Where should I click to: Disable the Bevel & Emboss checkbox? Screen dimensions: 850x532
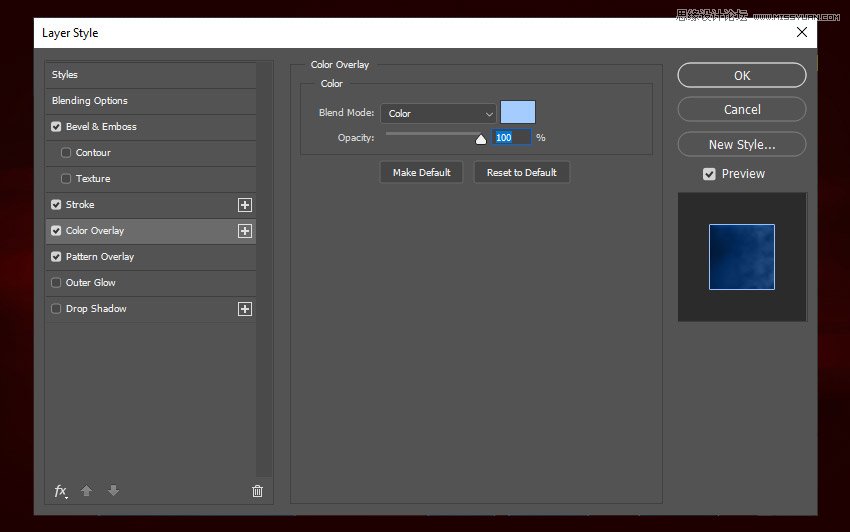tap(56, 127)
